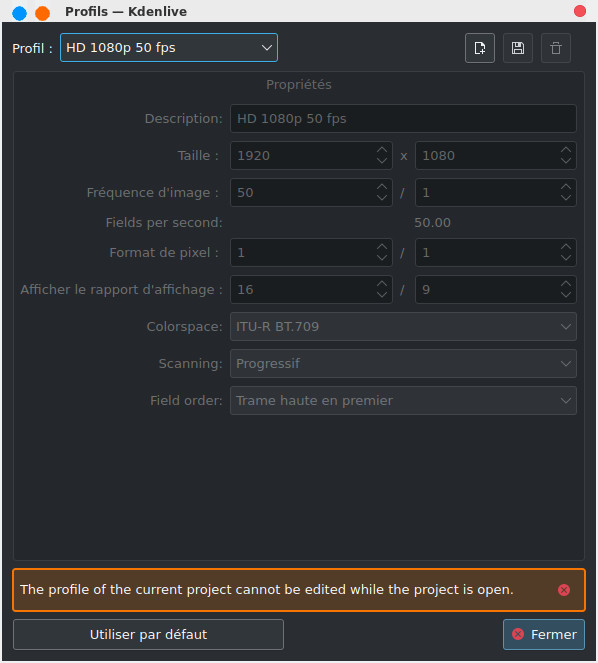Increase the frame rate denominator 1
Screen dimensions: 598x663
pyautogui.click(x=566, y=187)
